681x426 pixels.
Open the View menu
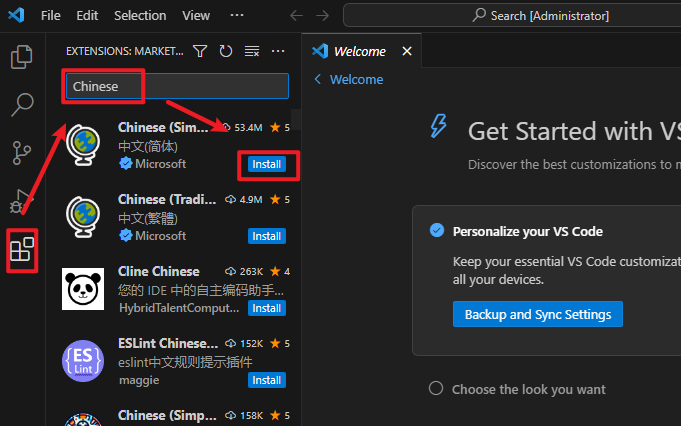pyautogui.click(x=196, y=16)
